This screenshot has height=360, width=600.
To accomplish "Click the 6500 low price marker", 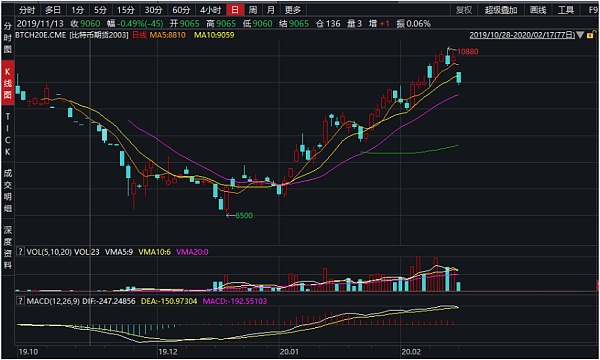I will pyautogui.click(x=244, y=215).
